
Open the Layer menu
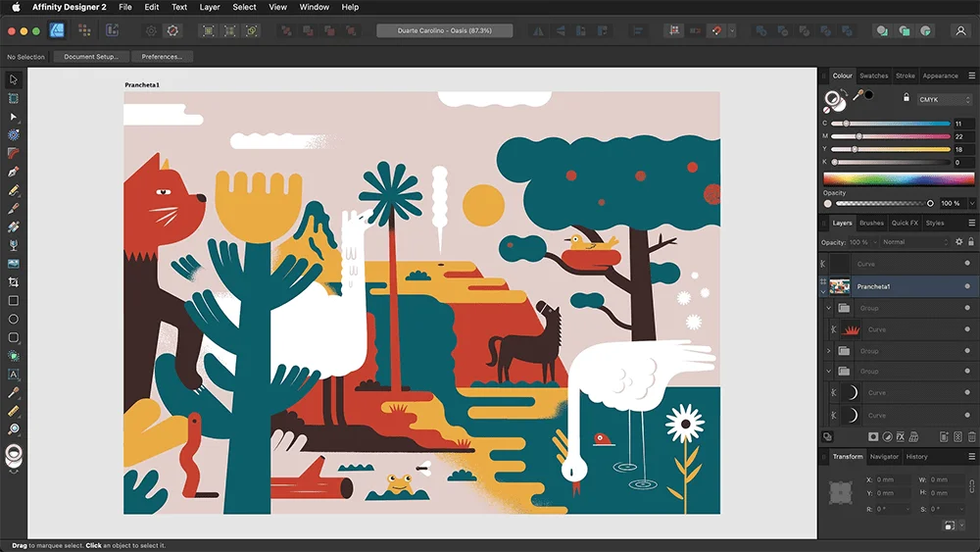tap(210, 7)
